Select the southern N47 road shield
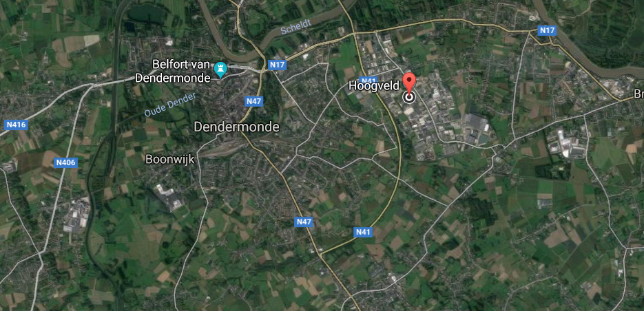Image resolution: width=644 pixels, height=311 pixels. coord(304,222)
